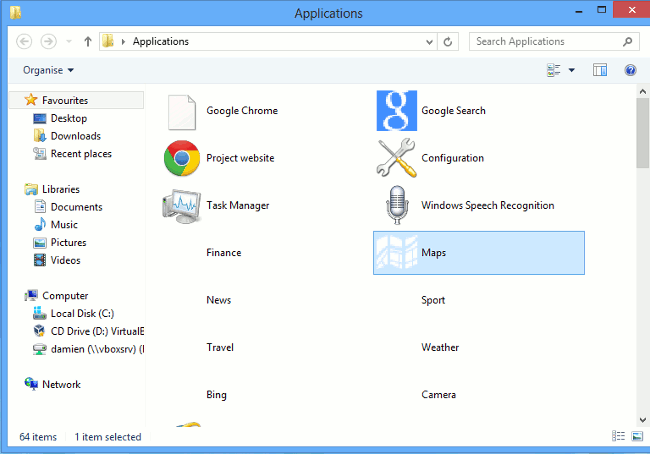650x454 pixels.
Task: Select the Weather item
Action: [440, 347]
